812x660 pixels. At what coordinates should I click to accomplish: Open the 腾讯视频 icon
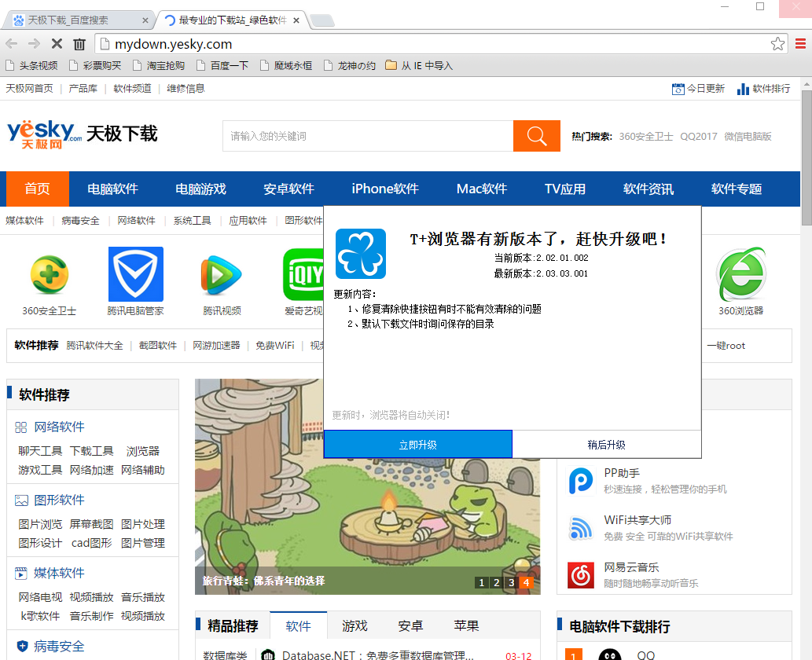[222, 274]
